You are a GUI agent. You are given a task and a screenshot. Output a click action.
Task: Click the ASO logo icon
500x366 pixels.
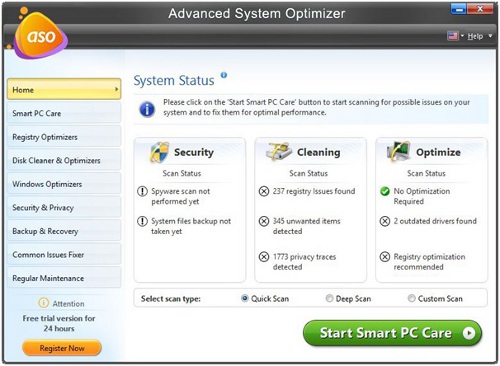tap(40, 35)
